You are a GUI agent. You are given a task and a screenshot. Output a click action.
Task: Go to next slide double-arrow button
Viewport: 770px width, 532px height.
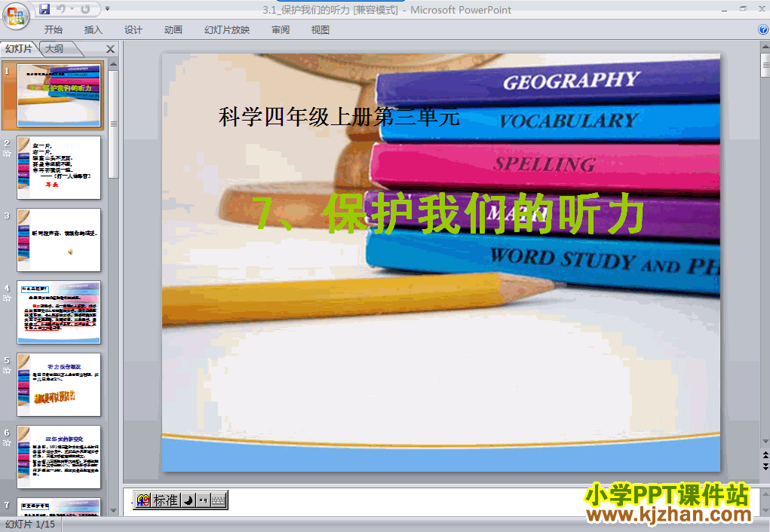[x=765, y=466]
